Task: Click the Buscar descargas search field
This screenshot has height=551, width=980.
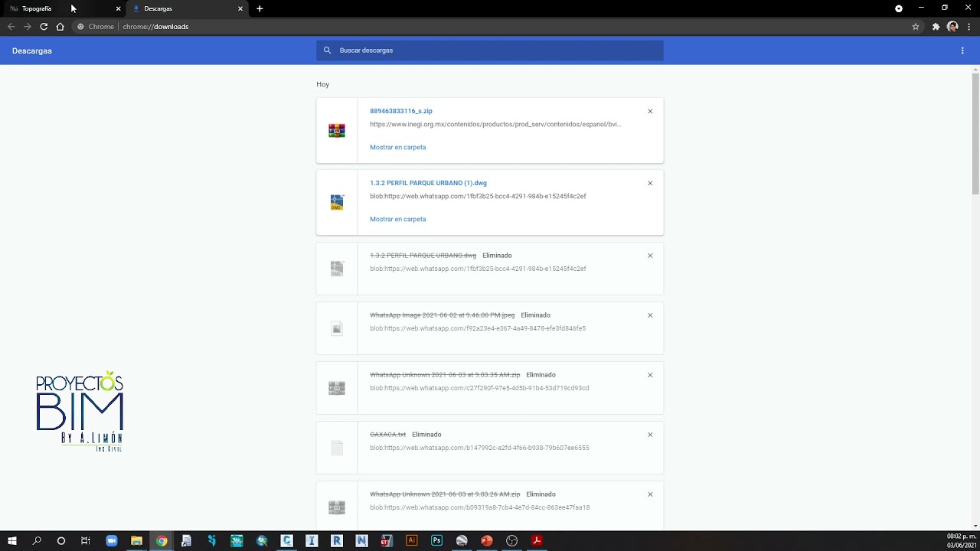Action: click(490, 51)
